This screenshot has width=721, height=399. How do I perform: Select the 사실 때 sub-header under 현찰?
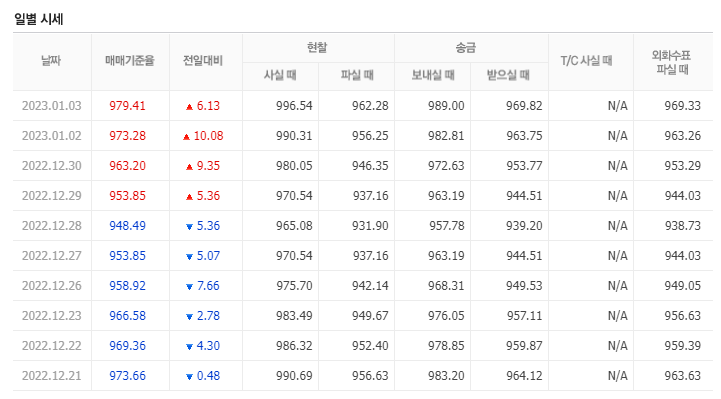pos(280,75)
